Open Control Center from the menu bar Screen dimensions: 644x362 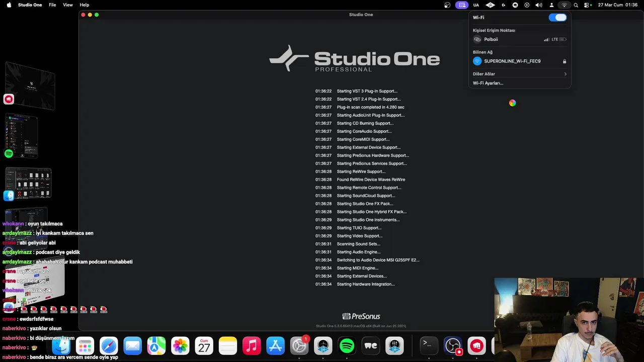pos(588,5)
